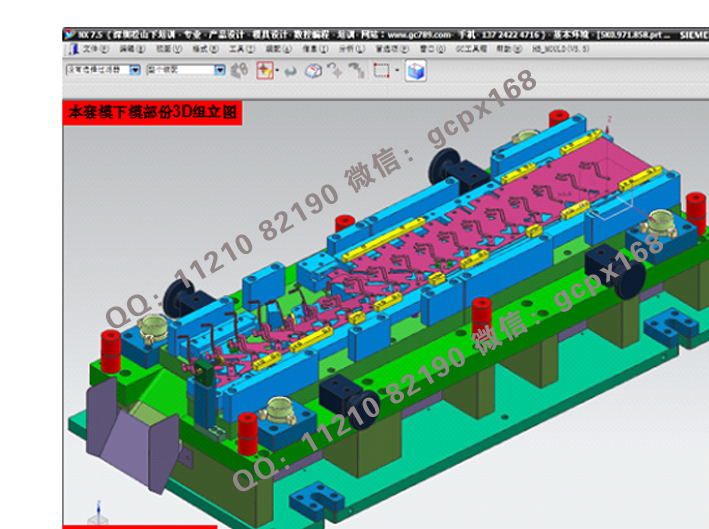The height and width of the screenshot is (529, 709).
Task: Open the 文件 (File) menu
Action: tap(94, 48)
